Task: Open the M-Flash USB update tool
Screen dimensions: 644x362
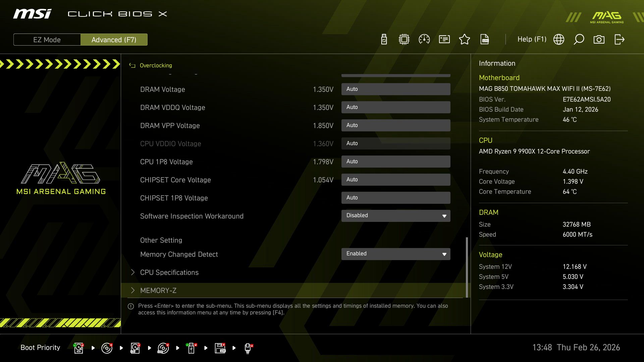Action: tap(383, 39)
